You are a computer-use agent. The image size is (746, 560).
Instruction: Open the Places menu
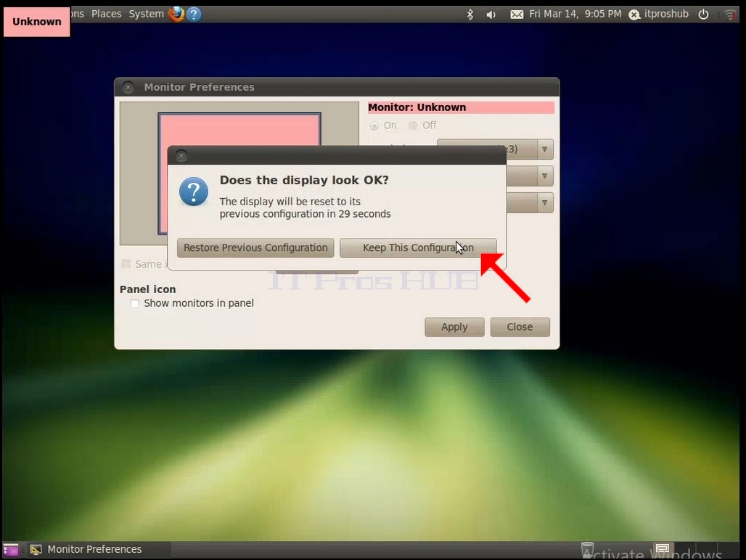[x=106, y=14]
